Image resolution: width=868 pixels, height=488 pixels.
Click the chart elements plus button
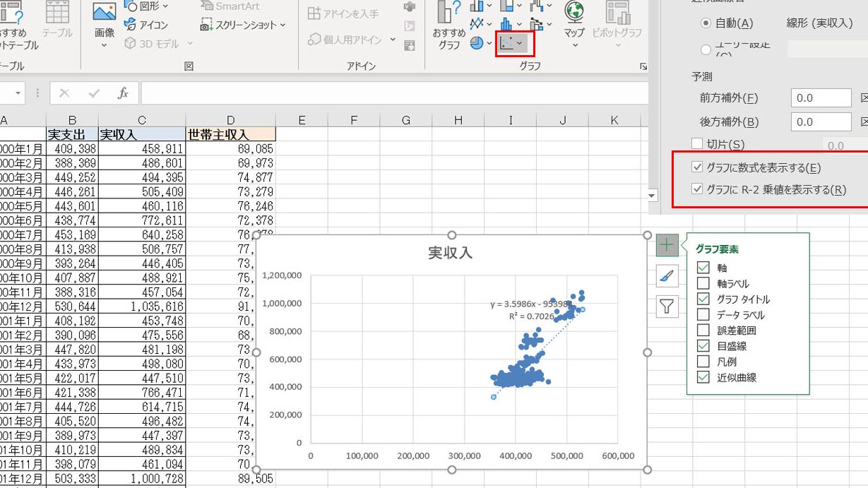click(x=667, y=246)
